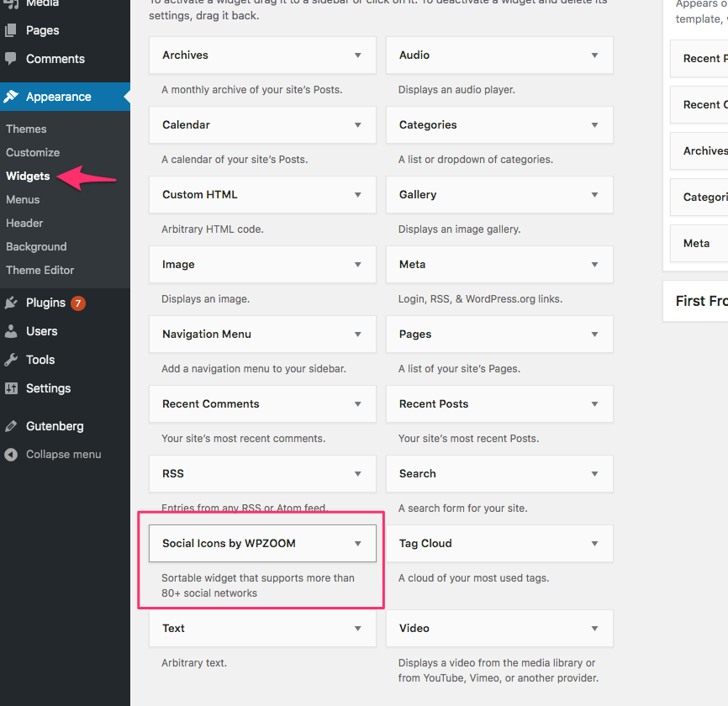Image resolution: width=728 pixels, height=706 pixels.
Task: Click "Sortable widget that supports more than" text
Action: tap(258, 578)
